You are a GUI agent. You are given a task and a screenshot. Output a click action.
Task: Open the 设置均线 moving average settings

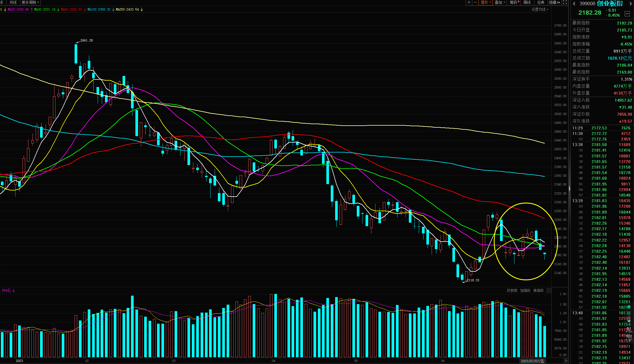click(x=540, y=9)
